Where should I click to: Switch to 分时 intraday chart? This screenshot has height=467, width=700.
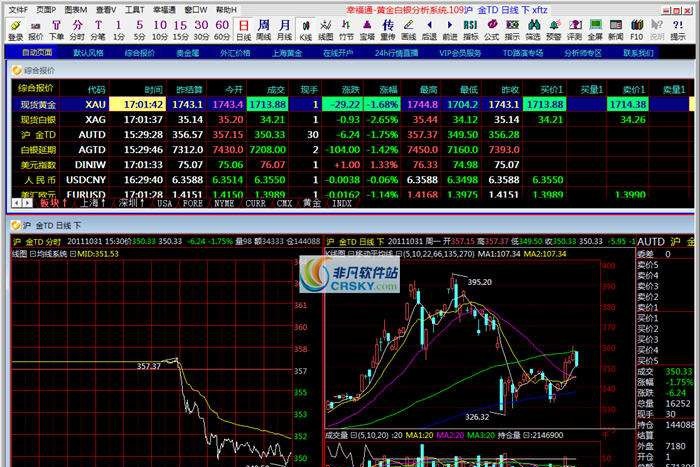(x=77, y=30)
